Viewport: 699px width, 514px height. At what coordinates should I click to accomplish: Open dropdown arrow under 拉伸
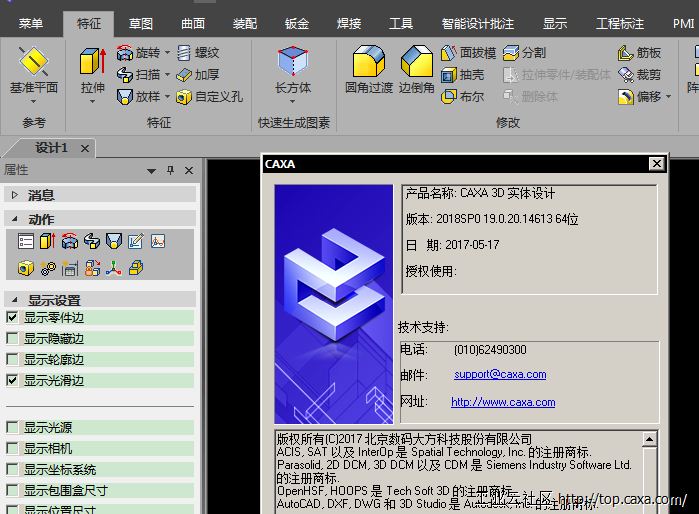pyautogui.click(x=93, y=102)
